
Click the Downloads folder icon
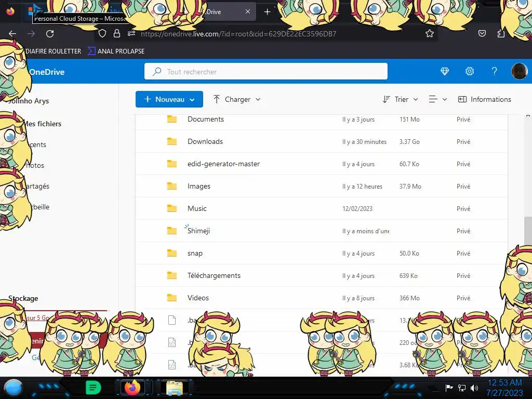172,141
